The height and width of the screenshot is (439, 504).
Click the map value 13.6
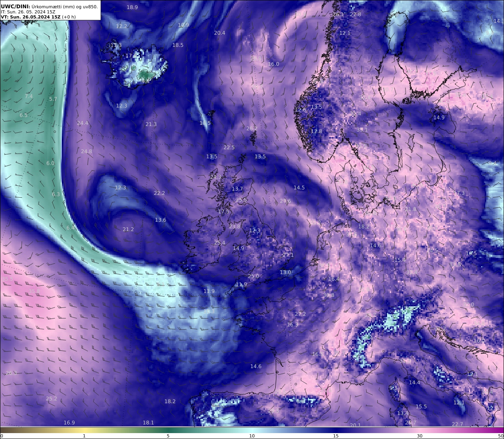coord(161,220)
